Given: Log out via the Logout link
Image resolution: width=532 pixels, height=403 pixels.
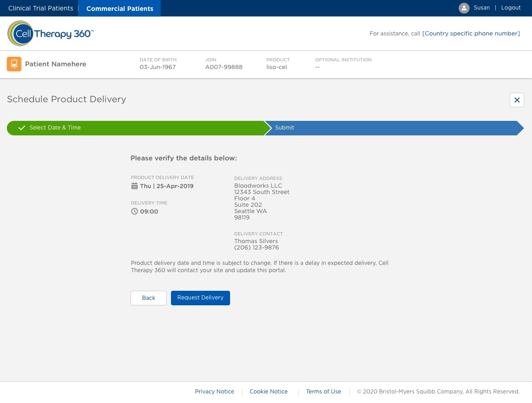Looking at the screenshot, I should pyautogui.click(x=511, y=8).
